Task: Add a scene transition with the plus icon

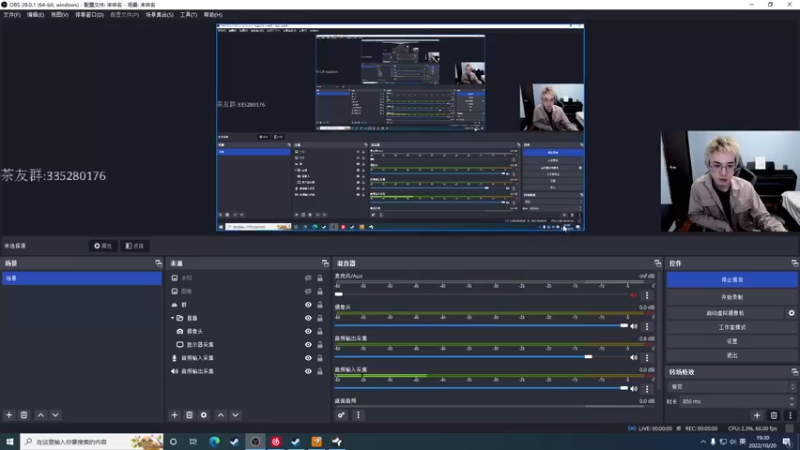Action: pos(757,415)
